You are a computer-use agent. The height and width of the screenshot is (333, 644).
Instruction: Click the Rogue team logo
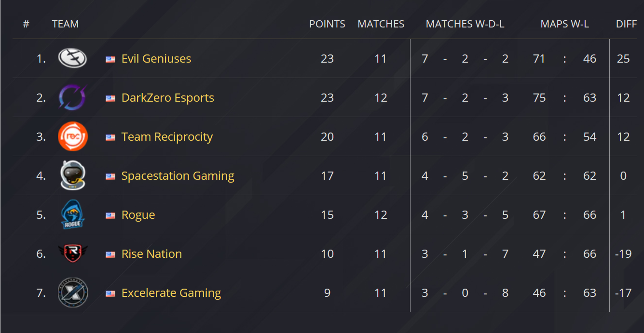(72, 215)
